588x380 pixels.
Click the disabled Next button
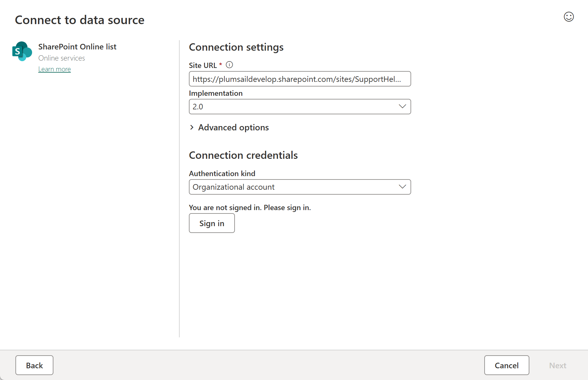click(x=557, y=365)
